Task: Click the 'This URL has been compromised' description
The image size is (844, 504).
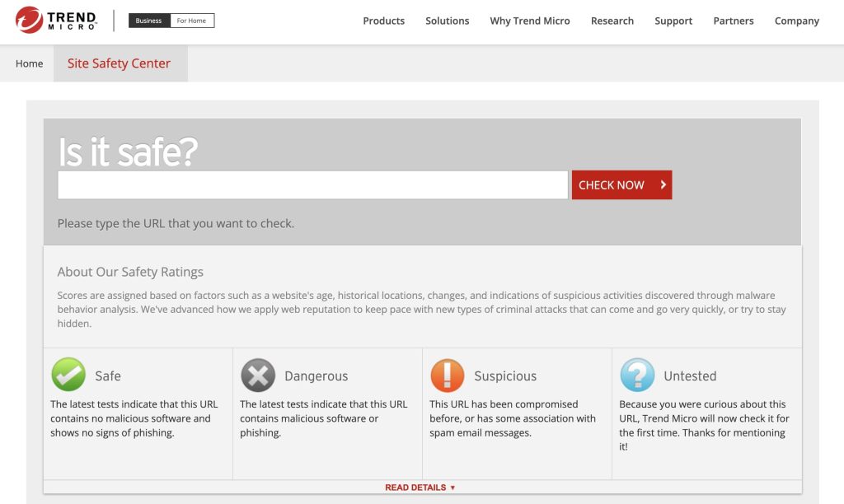Action: click(x=513, y=418)
